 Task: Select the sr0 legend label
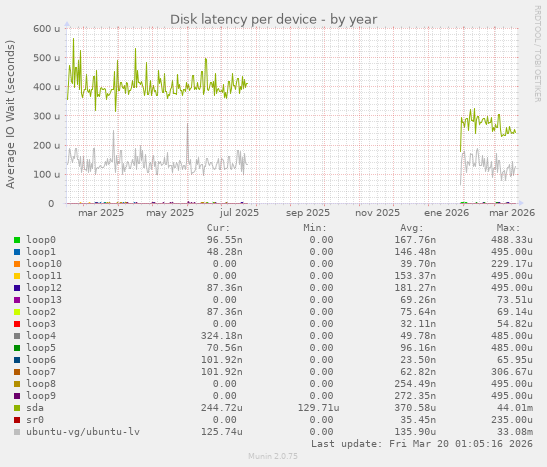35,420
